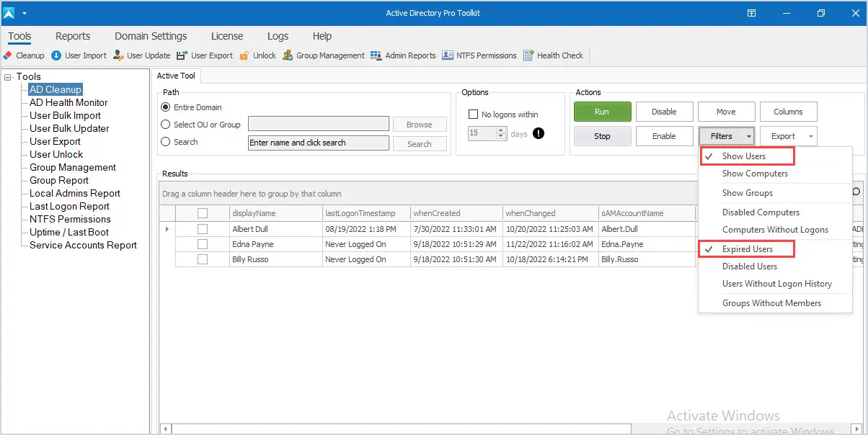Select Last Logon Report in the sidebar tree
868x435 pixels.
click(x=69, y=207)
